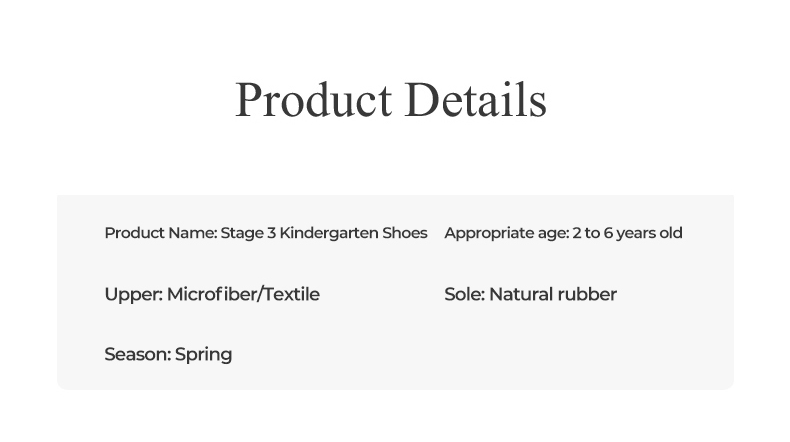790x442 pixels.
Task: Click the word "rubber" in Sole row
Action: click(x=587, y=294)
